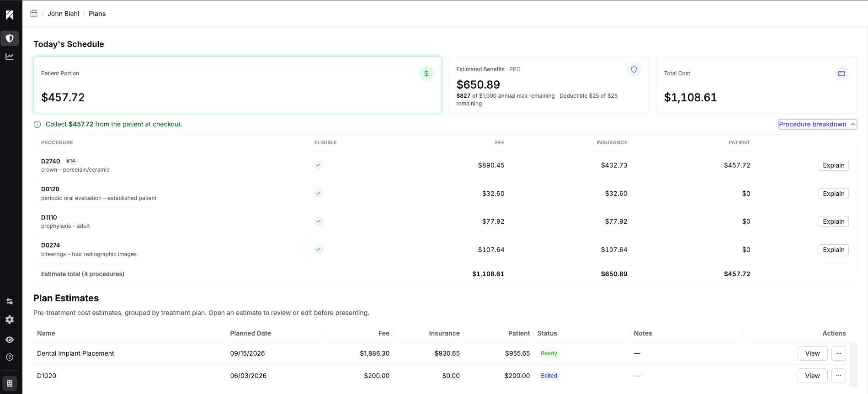
Task: Collapse the Procedure breakdown section
Action: point(817,124)
